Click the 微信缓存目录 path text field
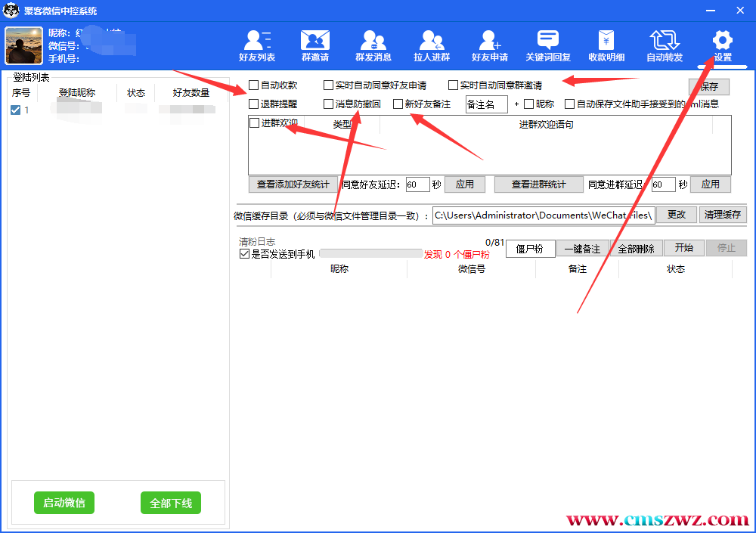Viewport: 756px width, 533px height. pos(543,215)
